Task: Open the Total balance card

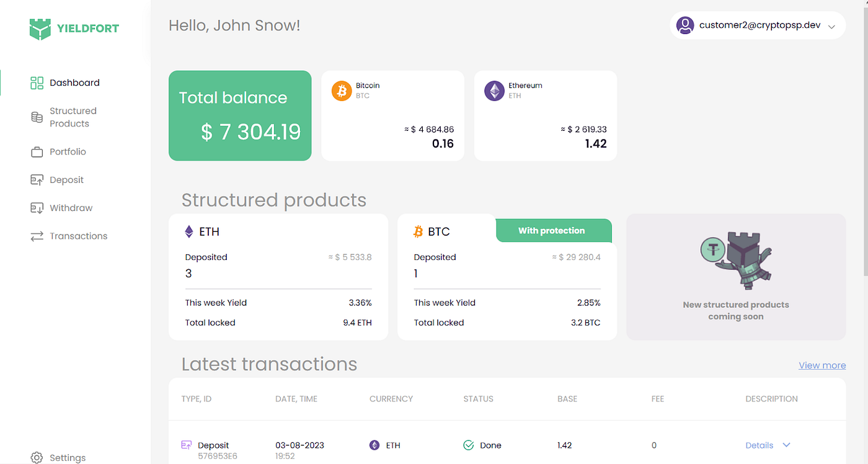Action: [240, 115]
